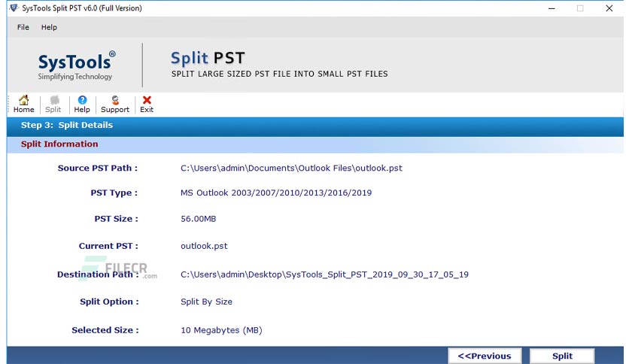Go back with the <<Previous button

point(485,356)
